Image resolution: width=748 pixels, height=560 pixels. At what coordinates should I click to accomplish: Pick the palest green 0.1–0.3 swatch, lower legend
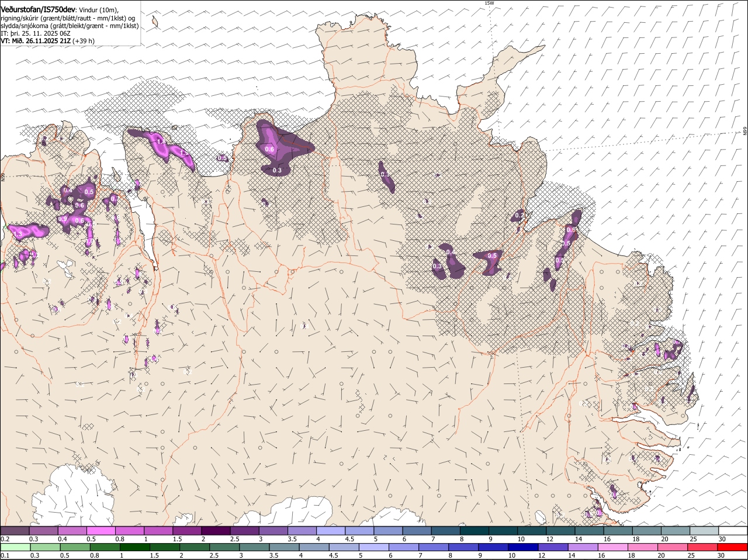coord(15,547)
